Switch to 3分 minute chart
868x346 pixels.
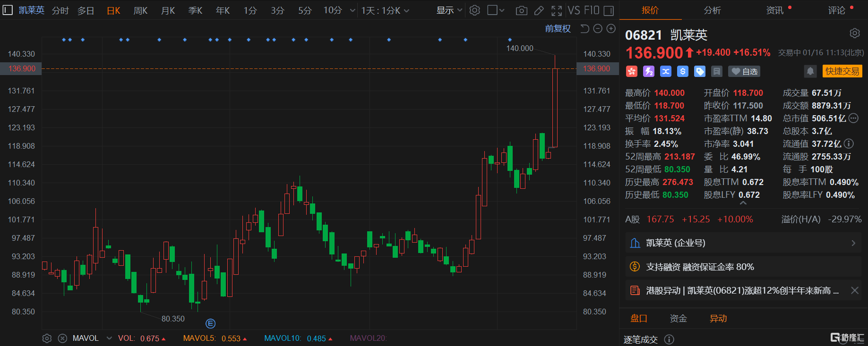pos(277,10)
